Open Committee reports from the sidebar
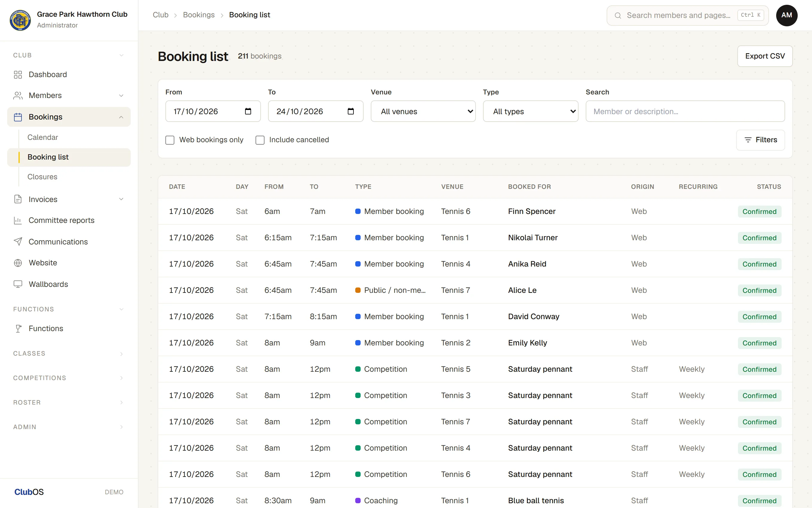Screen dimensions: 812x508 coord(69,221)
